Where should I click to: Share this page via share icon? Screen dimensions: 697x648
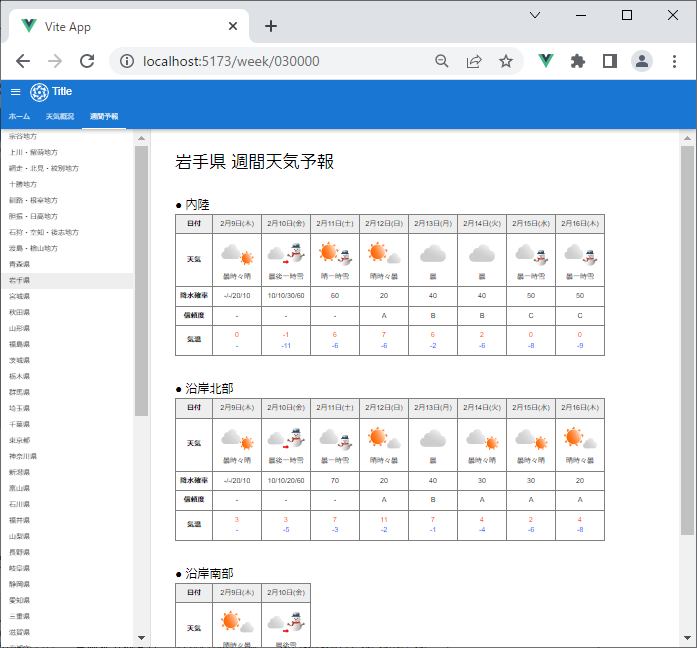[x=474, y=61]
